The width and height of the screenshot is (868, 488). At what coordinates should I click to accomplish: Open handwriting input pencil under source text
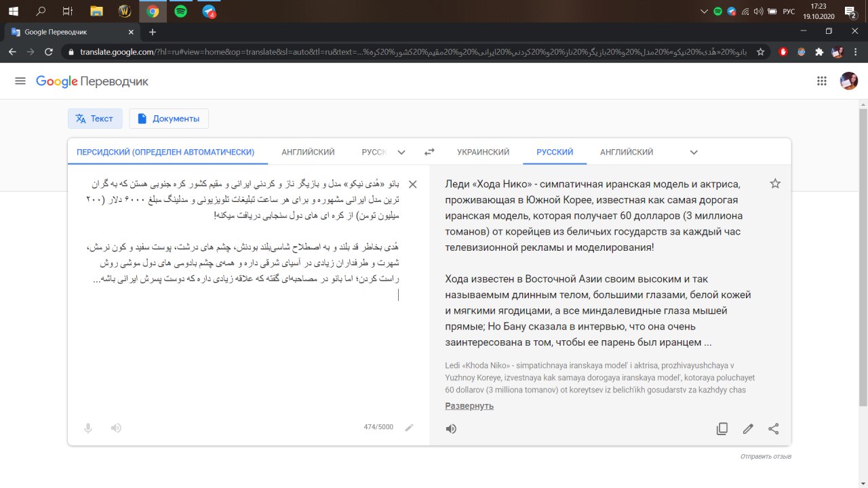click(x=409, y=428)
